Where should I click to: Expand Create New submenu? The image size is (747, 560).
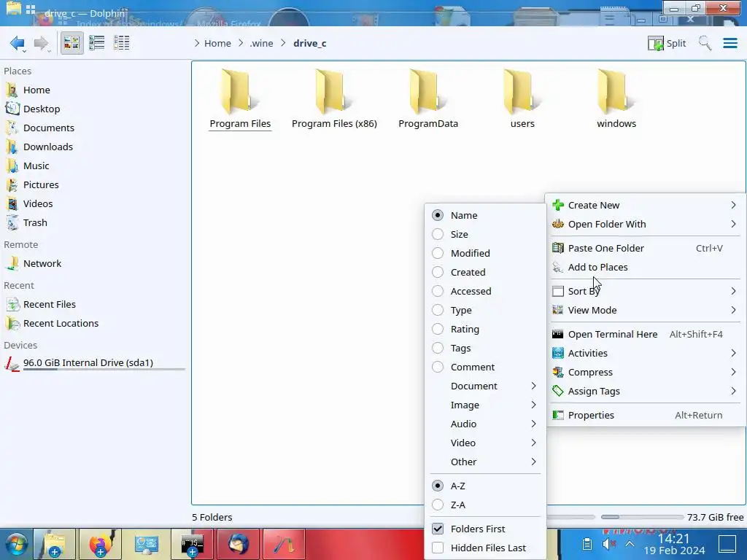[645, 205]
